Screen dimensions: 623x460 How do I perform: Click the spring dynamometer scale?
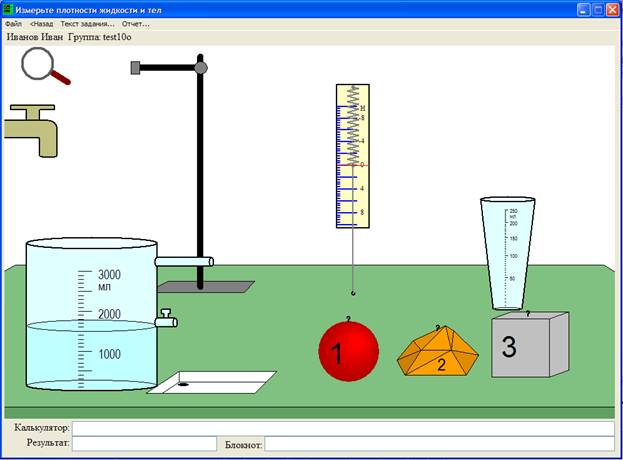tap(353, 156)
